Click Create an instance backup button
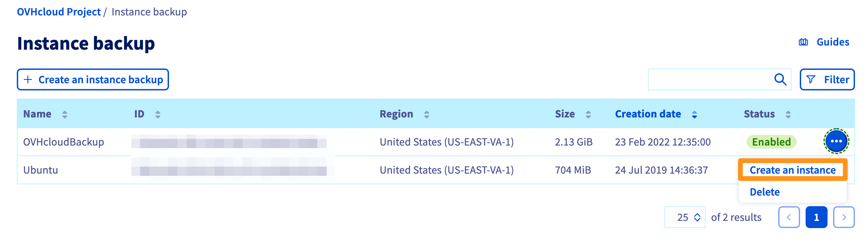This screenshot has height=250, width=868. tap(93, 79)
